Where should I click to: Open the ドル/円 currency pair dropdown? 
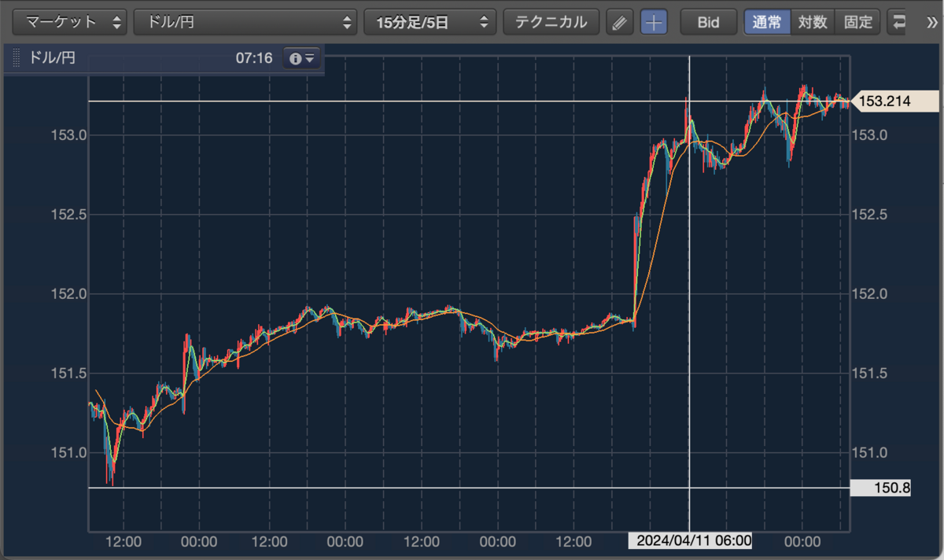(245, 22)
